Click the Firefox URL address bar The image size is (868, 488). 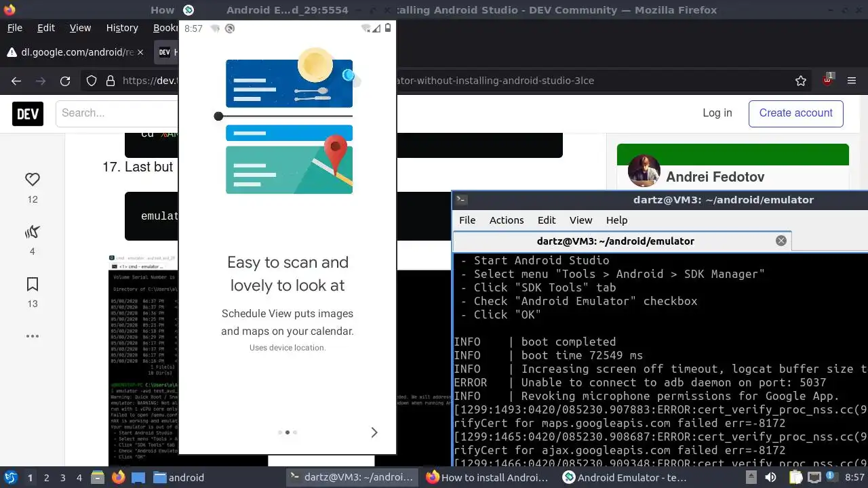(448, 81)
